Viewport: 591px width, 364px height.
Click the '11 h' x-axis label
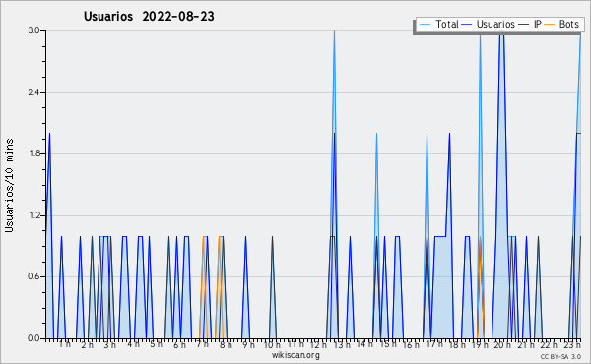pyautogui.click(x=295, y=344)
